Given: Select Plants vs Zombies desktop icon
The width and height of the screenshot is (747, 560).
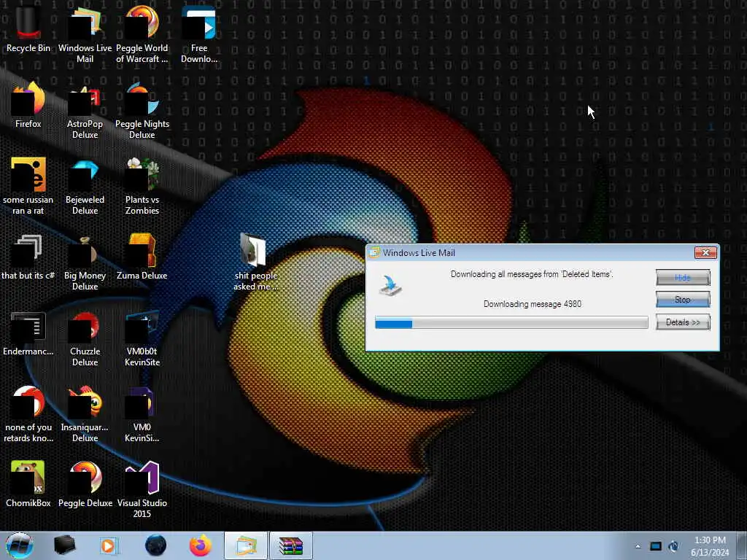Looking at the screenshot, I should [x=142, y=186].
